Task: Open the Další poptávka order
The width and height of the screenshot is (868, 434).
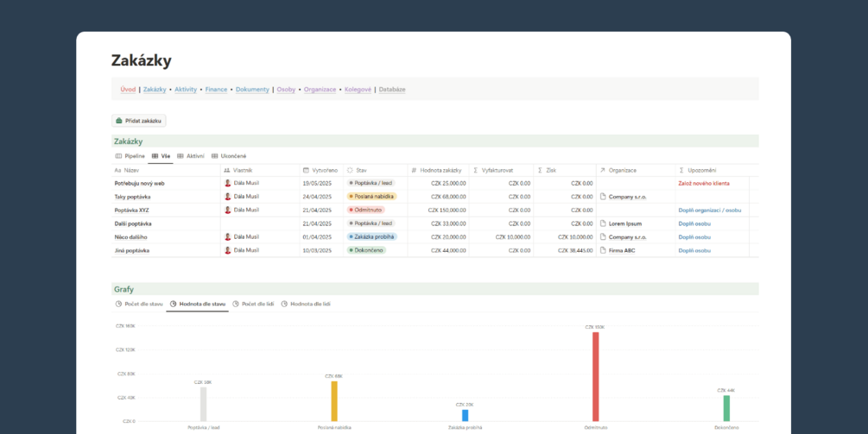Action: [x=133, y=224]
